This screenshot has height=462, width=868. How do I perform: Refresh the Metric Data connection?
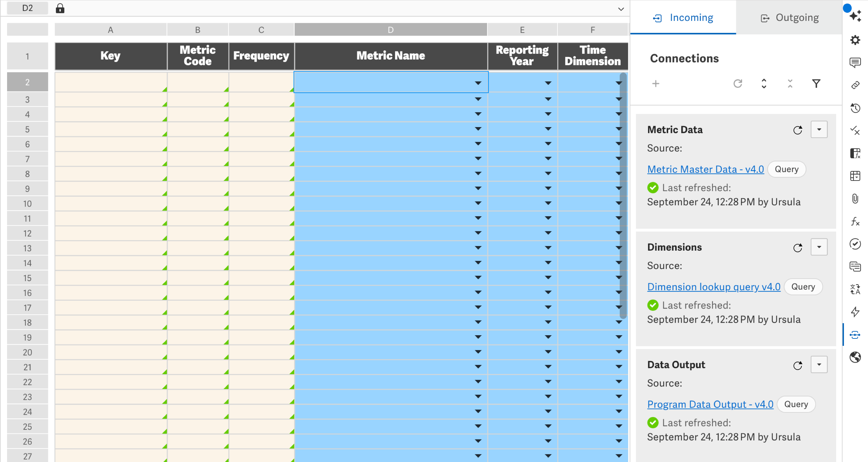798,130
